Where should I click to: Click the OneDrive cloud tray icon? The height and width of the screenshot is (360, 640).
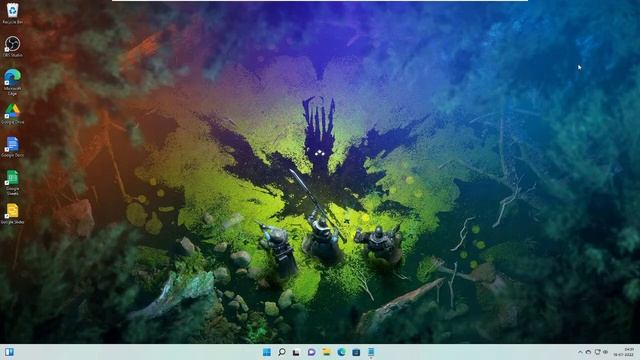pyautogui.click(x=588, y=352)
